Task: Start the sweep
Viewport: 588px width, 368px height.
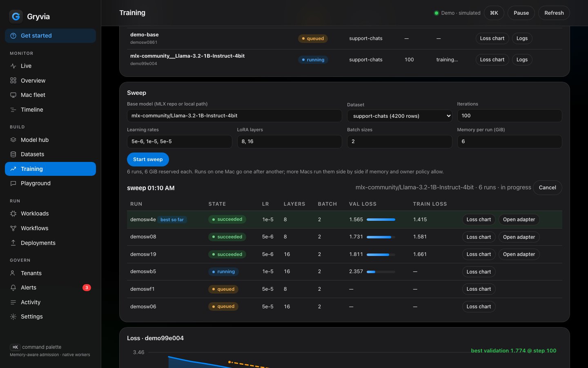Action: pos(148,159)
